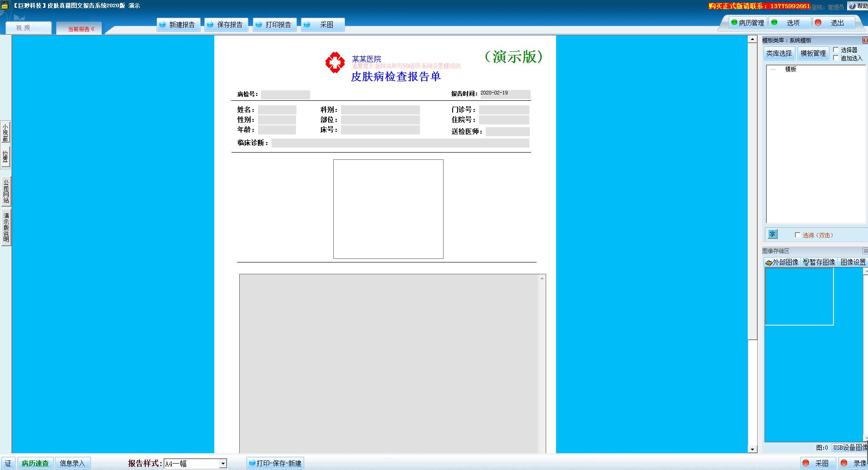The width and height of the screenshot is (868, 470).
Task: Click the report page scroll-down arrow
Action: pyautogui.click(x=752, y=449)
